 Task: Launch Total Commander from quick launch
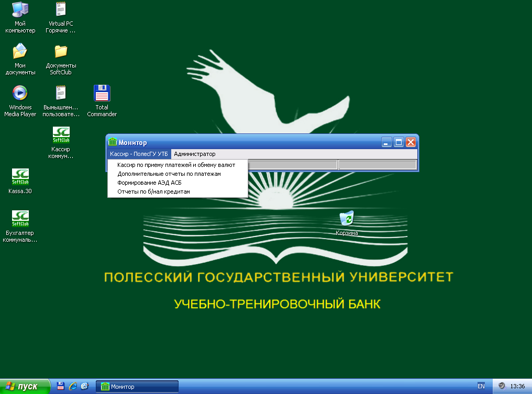click(61, 386)
